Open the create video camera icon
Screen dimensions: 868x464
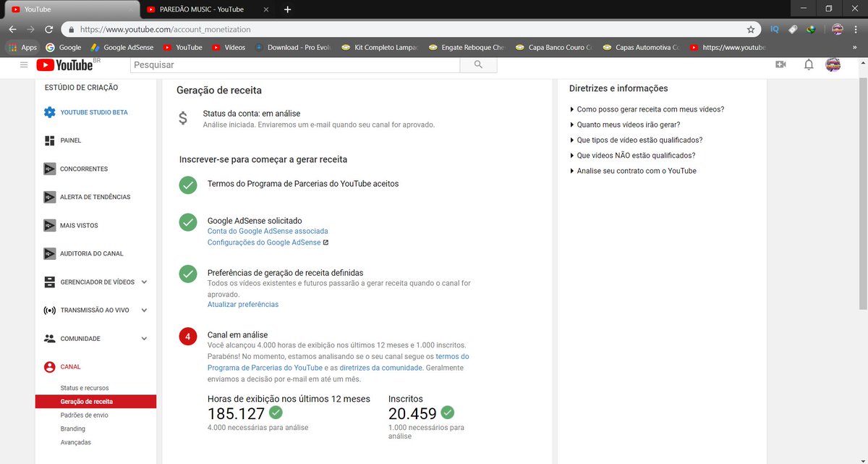[780, 65]
